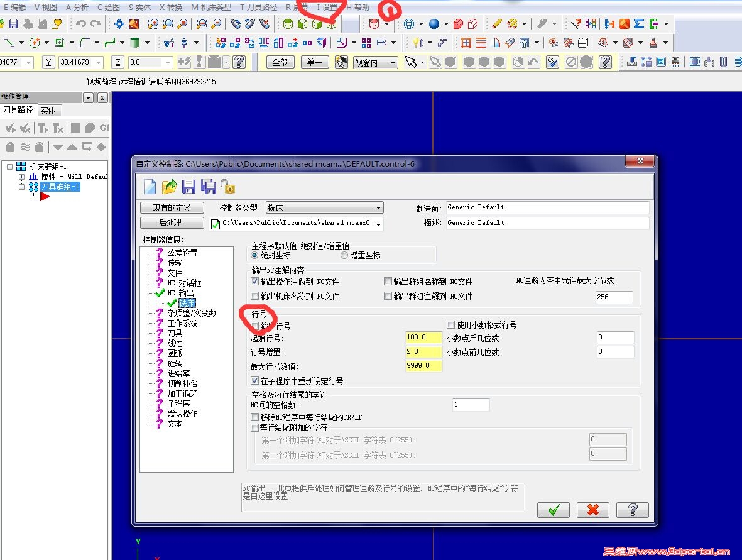Toggle 输出操作注解到 NC文件 checkbox
The height and width of the screenshot is (560, 742).
pyautogui.click(x=254, y=282)
